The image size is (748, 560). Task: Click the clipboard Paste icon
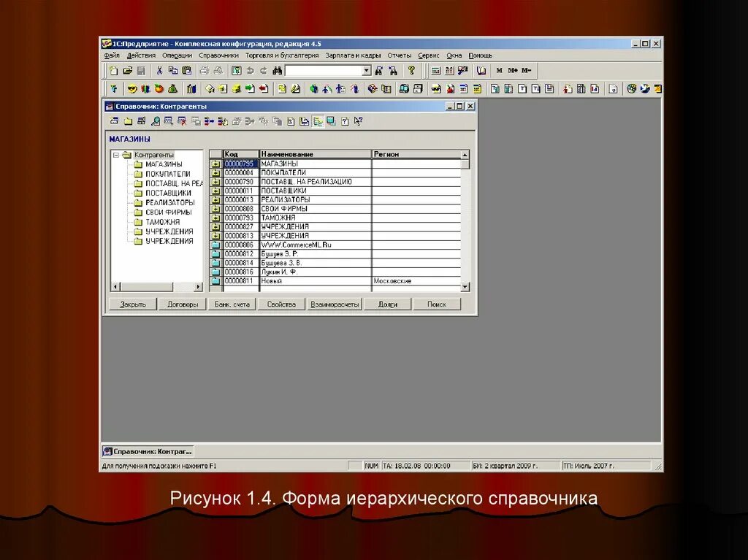click(x=187, y=71)
